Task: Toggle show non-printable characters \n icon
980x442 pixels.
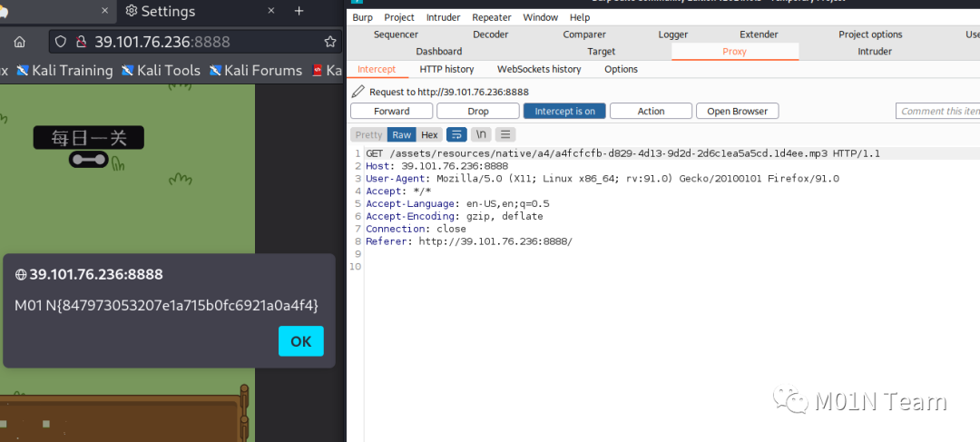Action: pyautogui.click(x=481, y=134)
